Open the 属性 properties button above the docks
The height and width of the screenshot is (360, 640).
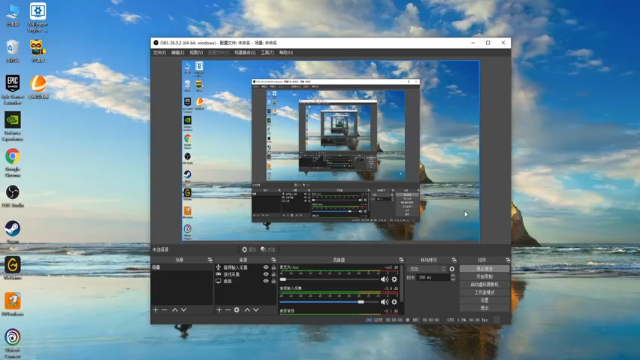click(249, 249)
